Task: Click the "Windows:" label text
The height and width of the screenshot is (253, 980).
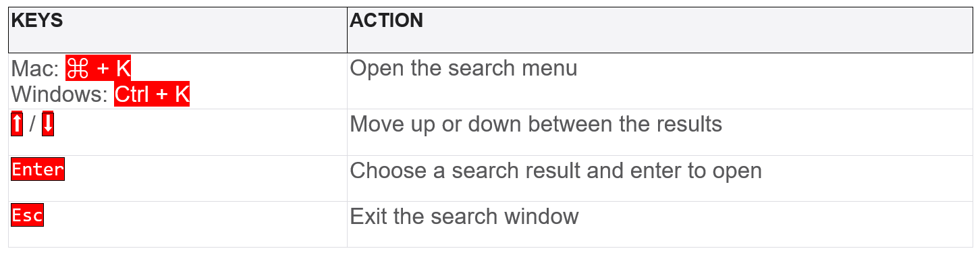Action: click(60, 94)
